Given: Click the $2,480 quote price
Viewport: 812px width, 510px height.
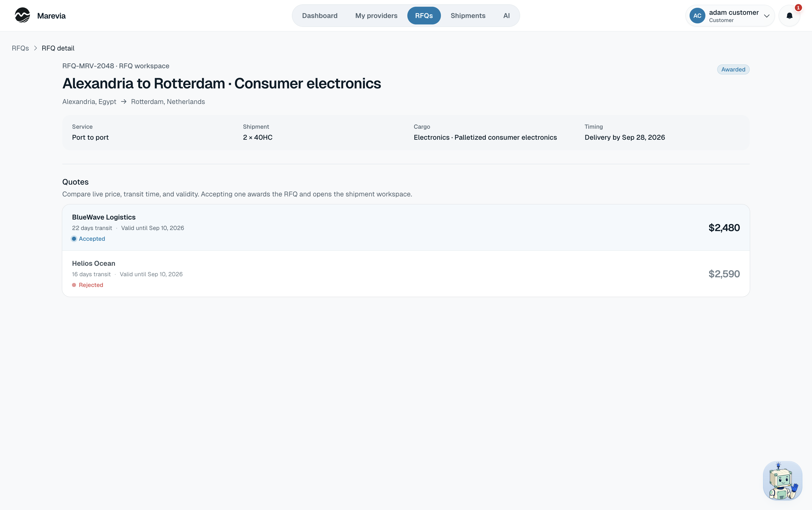Looking at the screenshot, I should pos(724,228).
